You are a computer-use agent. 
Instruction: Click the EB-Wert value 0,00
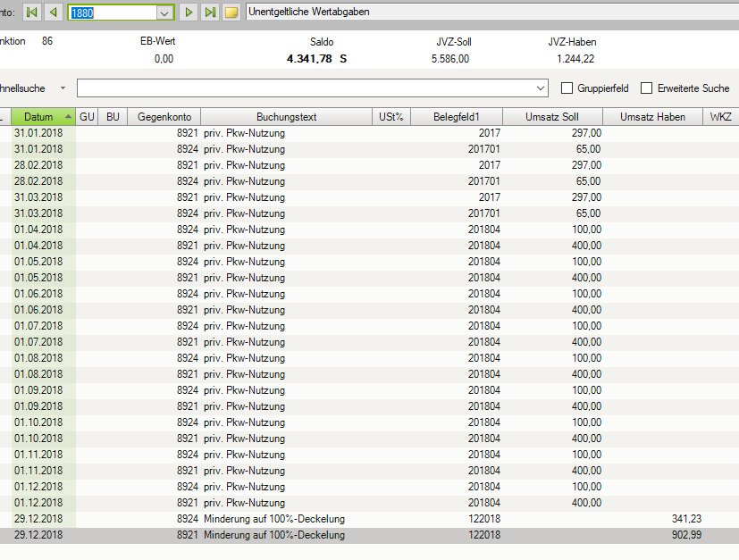164,59
